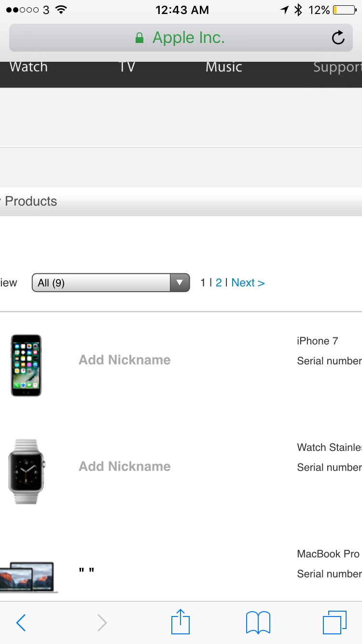Open the share sheet icon
Image resolution: width=362 pixels, height=644 pixels.
coord(181,621)
